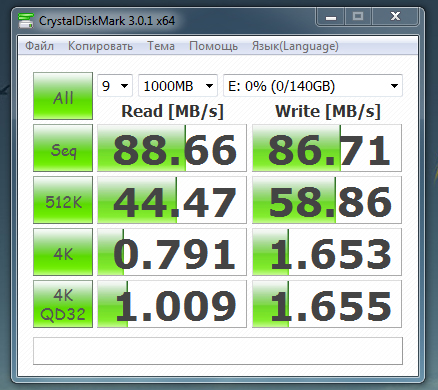The image size is (438, 390).
Task: Minimize the CrystalDiskMark window
Action: click(331, 17)
